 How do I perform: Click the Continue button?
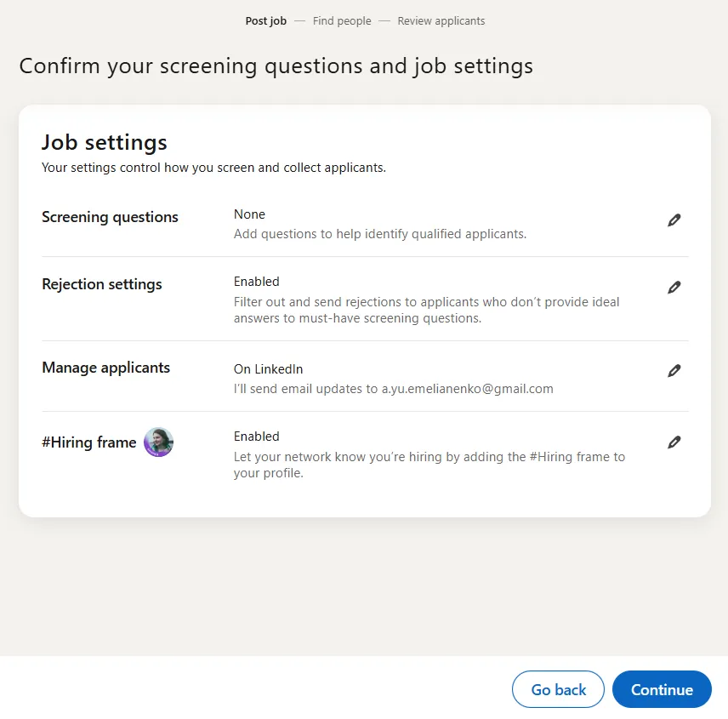(662, 689)
